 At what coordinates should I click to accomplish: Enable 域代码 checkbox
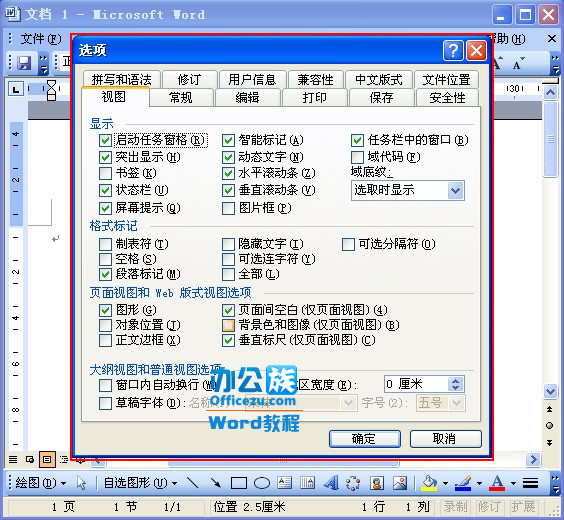click(357, 157)
